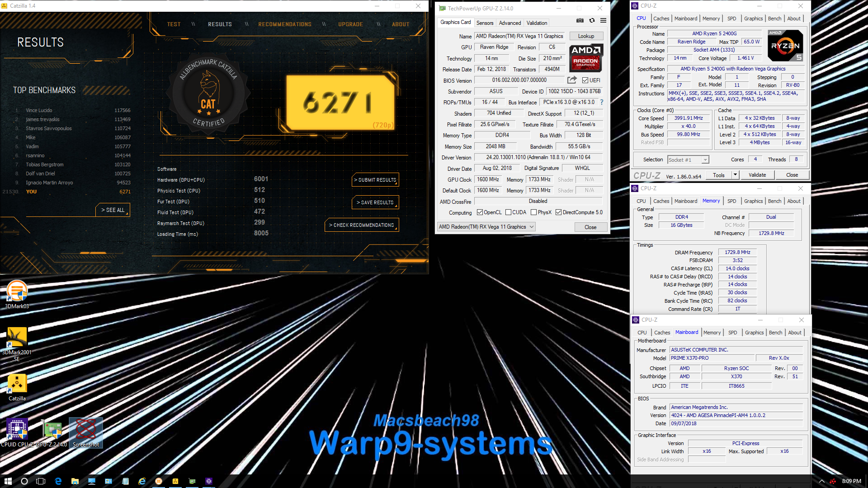The height and width of the screenshot is (488, 868).
Task: Launch the Catzilla desktop shortcut
Action: pyautogui.click(x=17, y=387)
